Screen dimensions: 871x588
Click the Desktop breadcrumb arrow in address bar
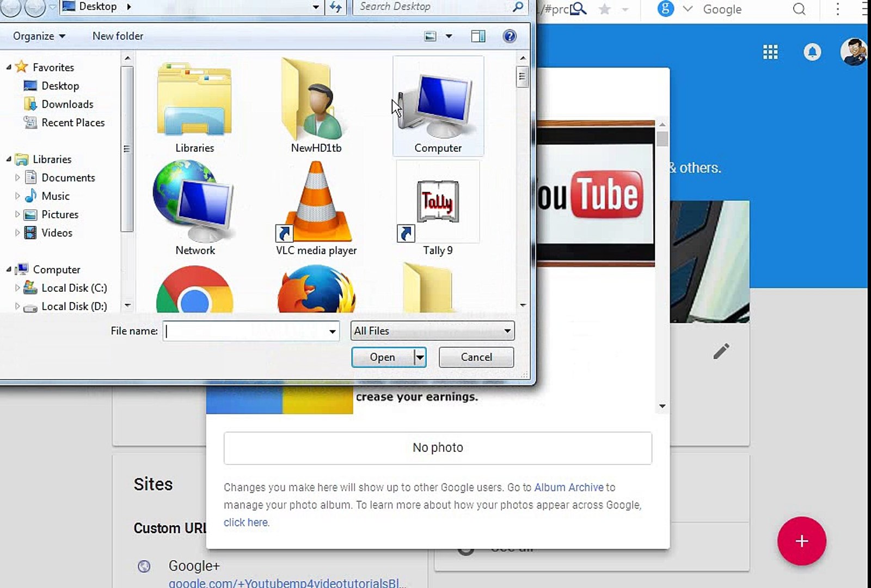pyautogui.click(x=129, y=7)
